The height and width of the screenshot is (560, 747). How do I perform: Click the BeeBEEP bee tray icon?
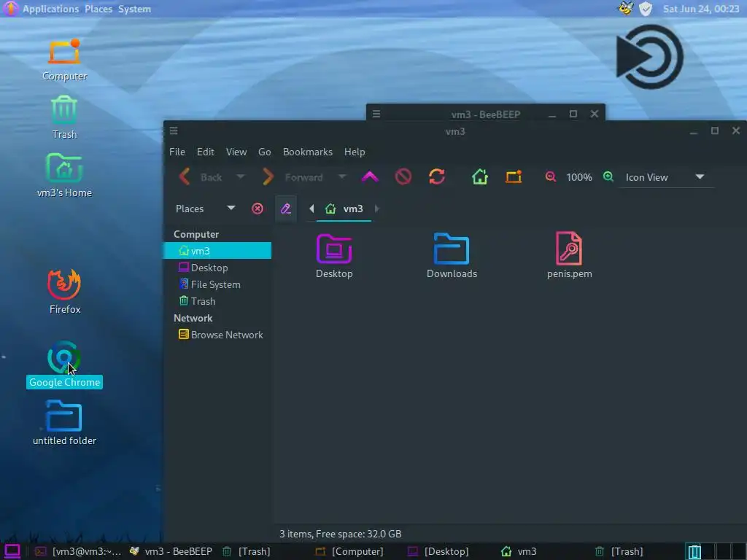click(x=626, y=9)
